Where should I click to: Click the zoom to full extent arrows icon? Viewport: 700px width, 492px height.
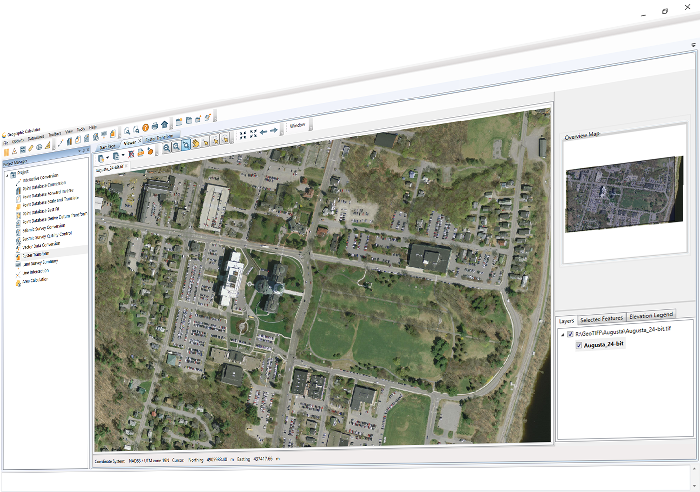click(x=253, y=133)
